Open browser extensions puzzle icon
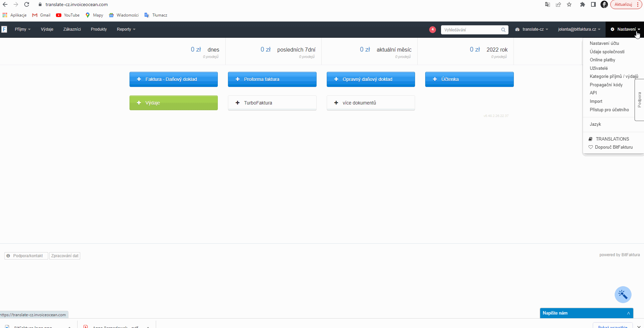This screenshot has height=328, width=644. click(582, 4)
